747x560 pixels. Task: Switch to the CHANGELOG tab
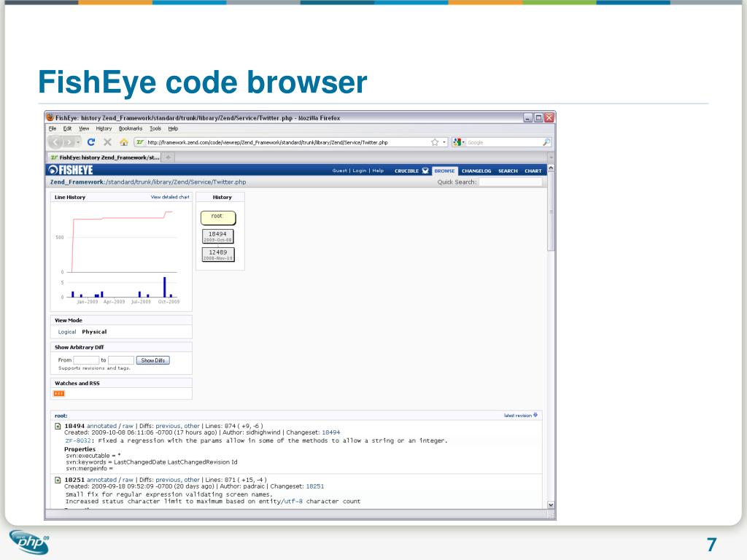[476, 171]
